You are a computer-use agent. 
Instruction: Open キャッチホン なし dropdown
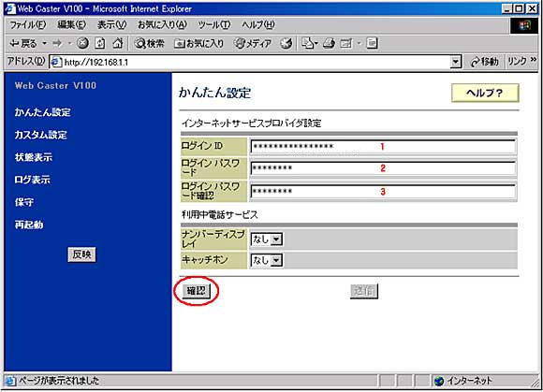(266, 260)
